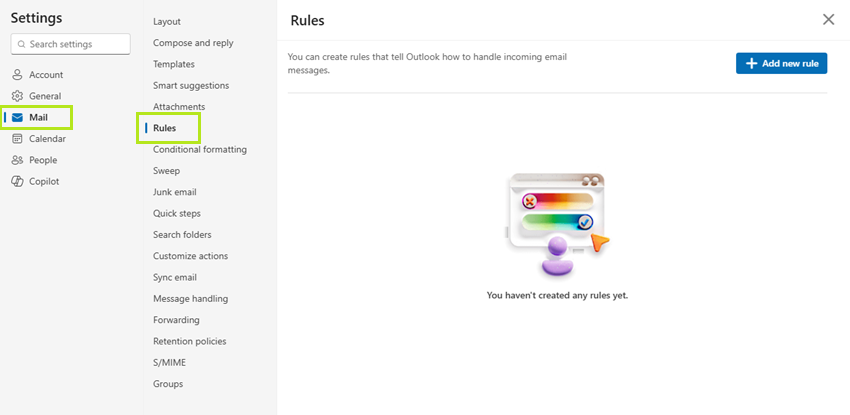The image size is (850, 415).
Task: Open Conditional formatting settings
Action: coord(199,149)
